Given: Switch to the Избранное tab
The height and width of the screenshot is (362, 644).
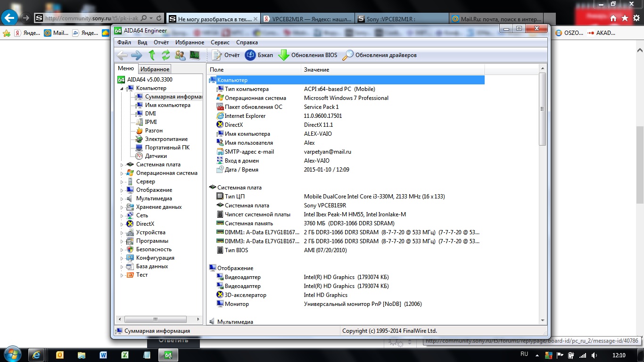Looking at the screenshot, I should point(155,69).
